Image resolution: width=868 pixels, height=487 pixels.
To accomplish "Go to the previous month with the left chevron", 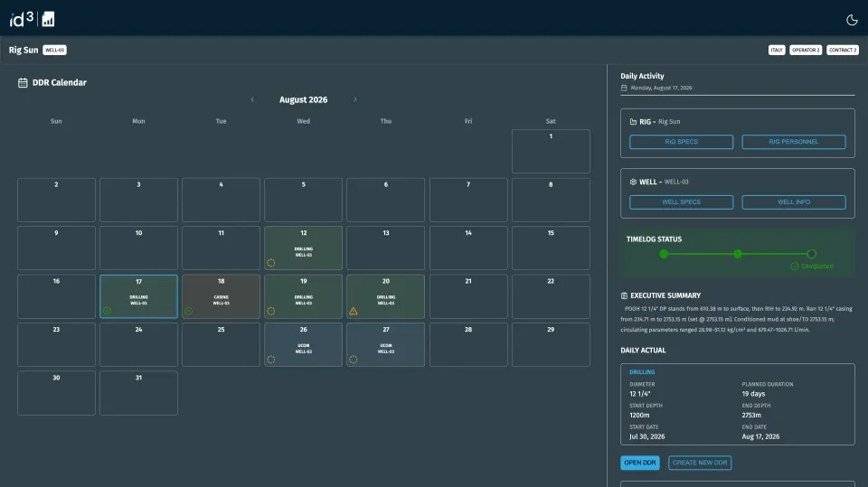I will 252,99.
